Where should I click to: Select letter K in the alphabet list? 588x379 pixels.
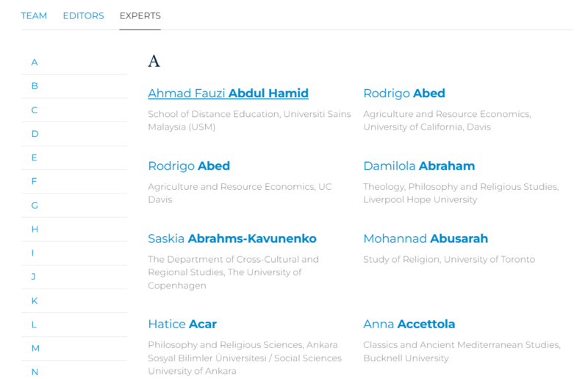35,300
